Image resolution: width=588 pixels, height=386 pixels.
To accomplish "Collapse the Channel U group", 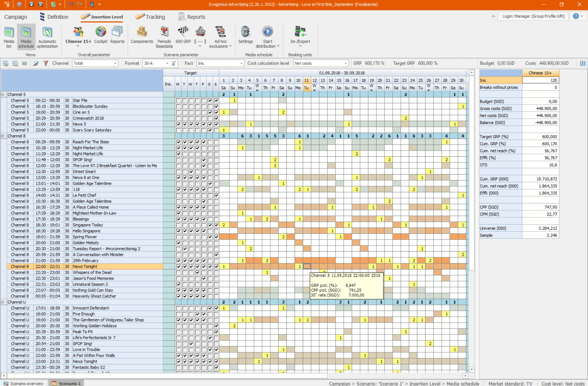I will [3, 302].
